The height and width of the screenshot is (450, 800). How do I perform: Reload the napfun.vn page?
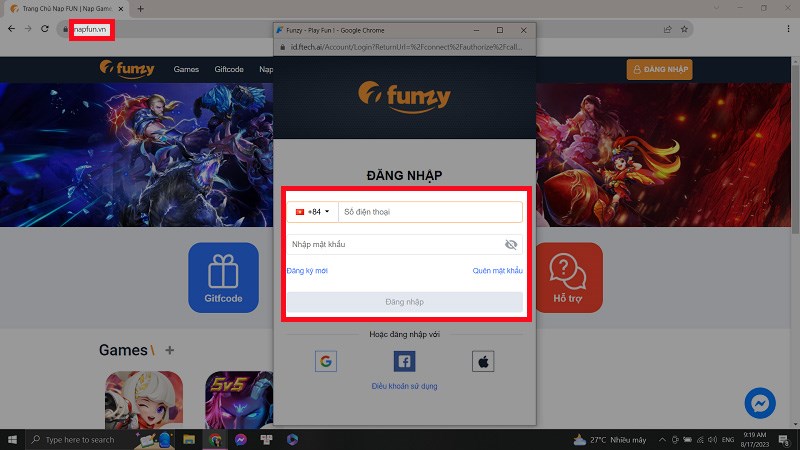(x=45, y=29)
